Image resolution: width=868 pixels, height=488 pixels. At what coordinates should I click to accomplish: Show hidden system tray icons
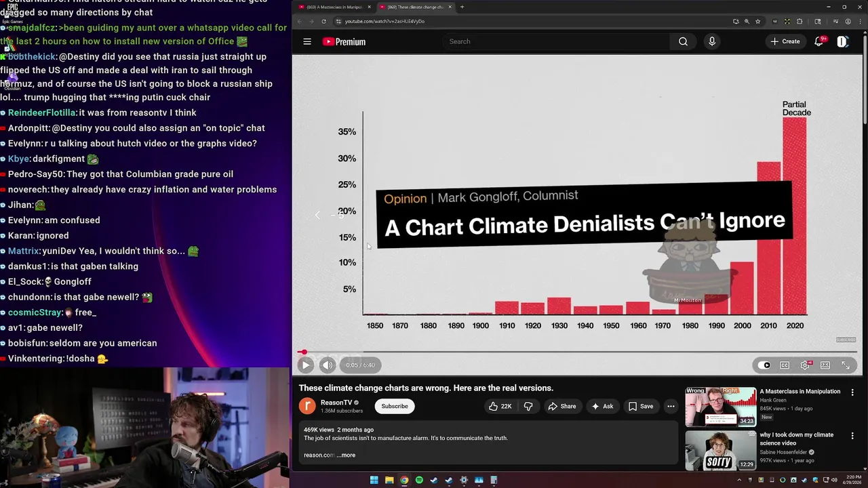click(739, 480)
